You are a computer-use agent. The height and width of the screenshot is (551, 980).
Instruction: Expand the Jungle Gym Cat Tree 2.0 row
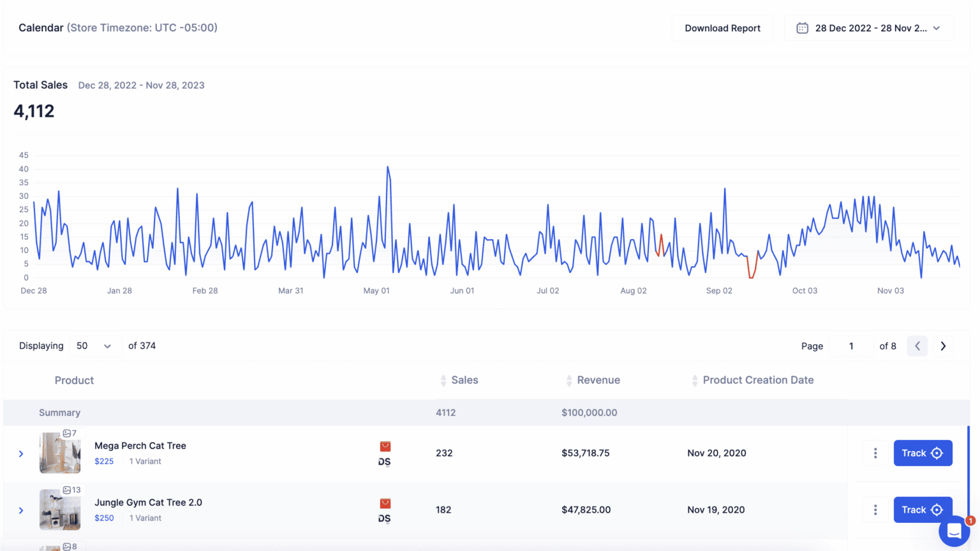point(21,510)
